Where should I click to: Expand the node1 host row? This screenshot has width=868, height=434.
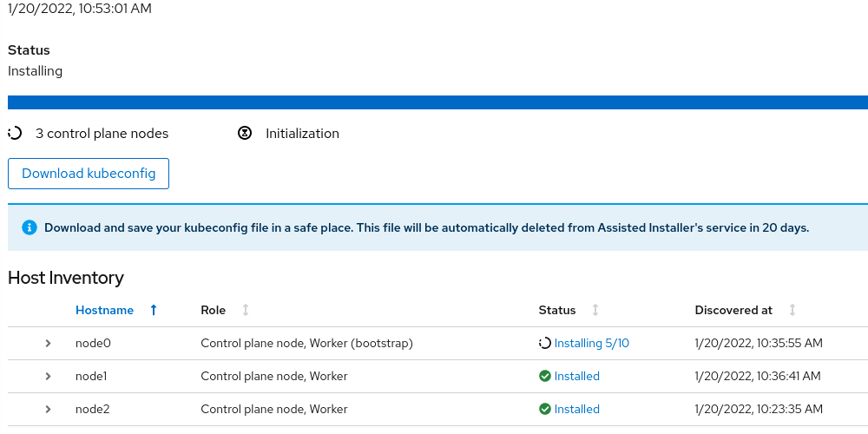point(49,376)
